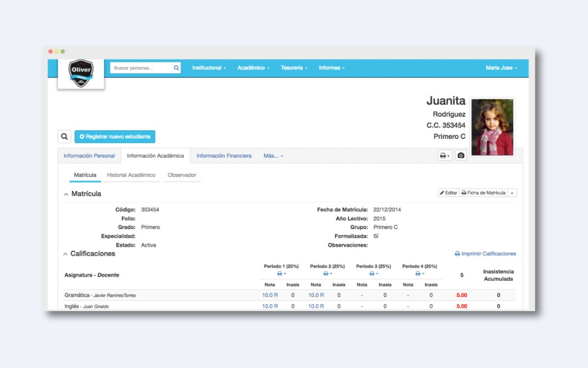Click the Período 3 printer icon

click(373, 274)
